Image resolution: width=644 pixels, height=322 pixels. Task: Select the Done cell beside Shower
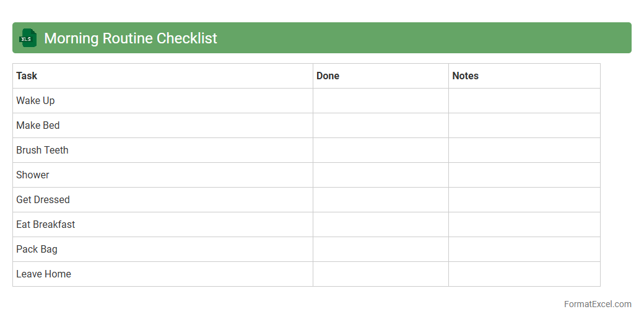click(x=380, y=175)
